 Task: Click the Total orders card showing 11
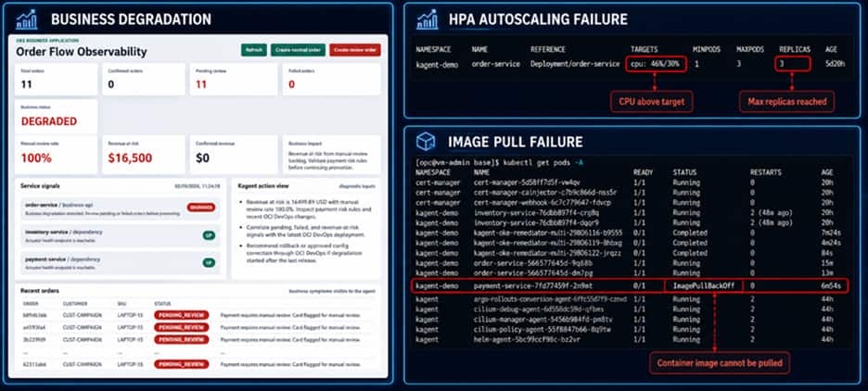point(57,79)
